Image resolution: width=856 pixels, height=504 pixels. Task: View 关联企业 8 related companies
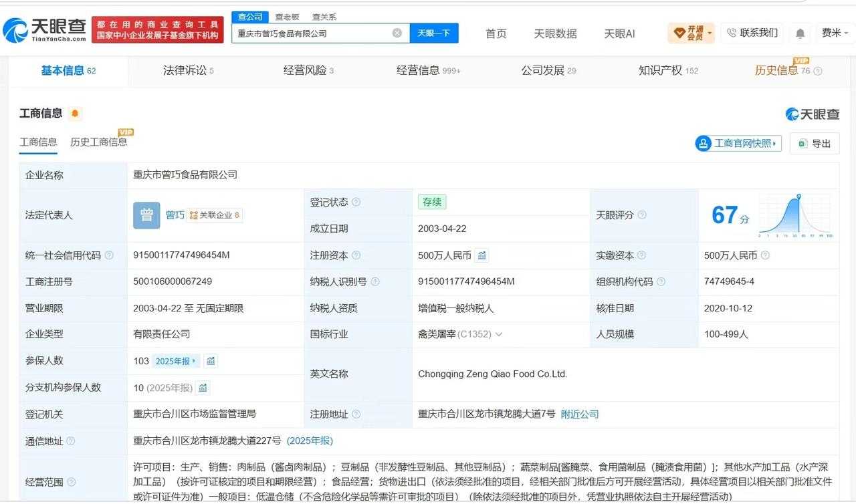pyautogui.click(x=215, y=215)
